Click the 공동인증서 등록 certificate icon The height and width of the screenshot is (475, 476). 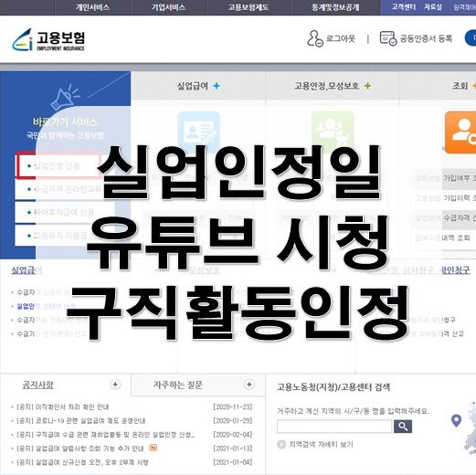pyautogui.click(x=388, y=38)
